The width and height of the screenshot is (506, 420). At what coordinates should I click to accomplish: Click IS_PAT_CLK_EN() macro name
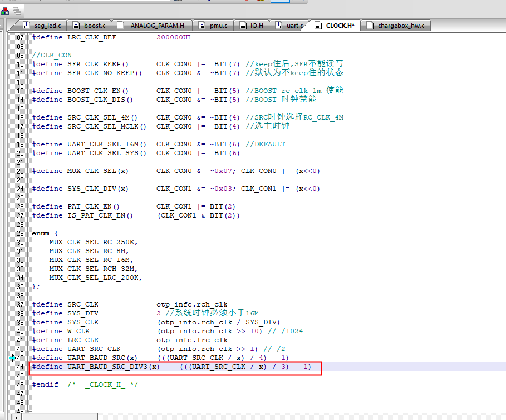tap(100, 215)
